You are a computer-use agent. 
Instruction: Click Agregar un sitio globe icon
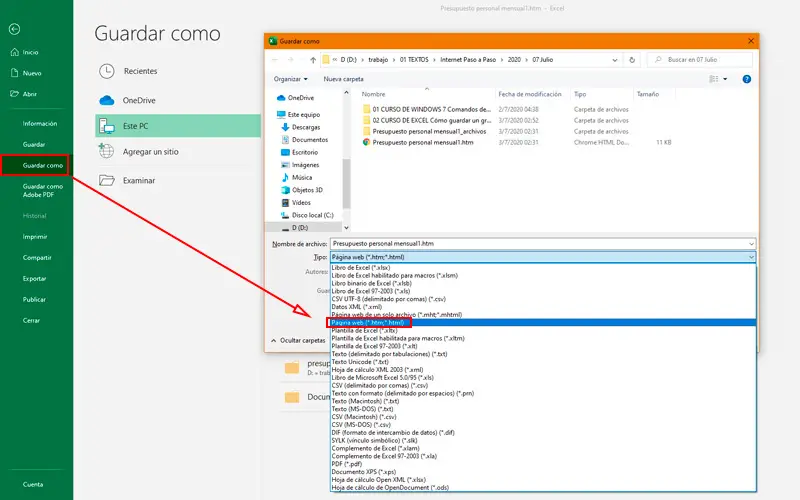106,151
